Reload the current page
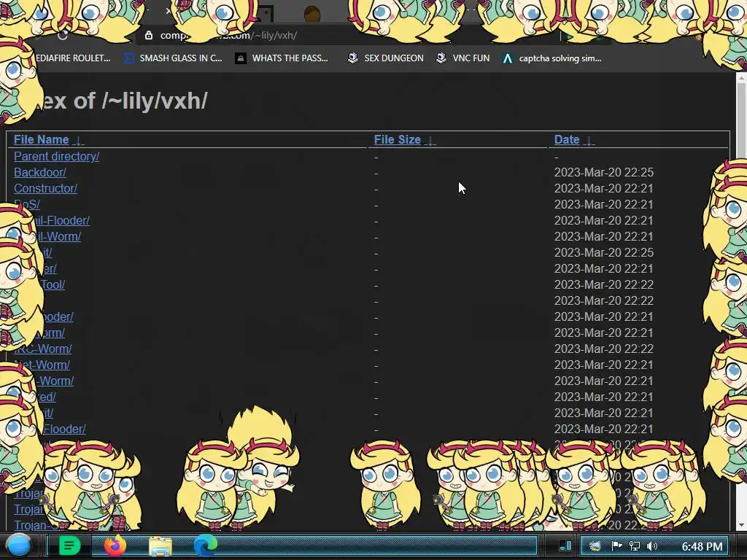The width and height of the screenshot is (747, 560). point(63,35)
